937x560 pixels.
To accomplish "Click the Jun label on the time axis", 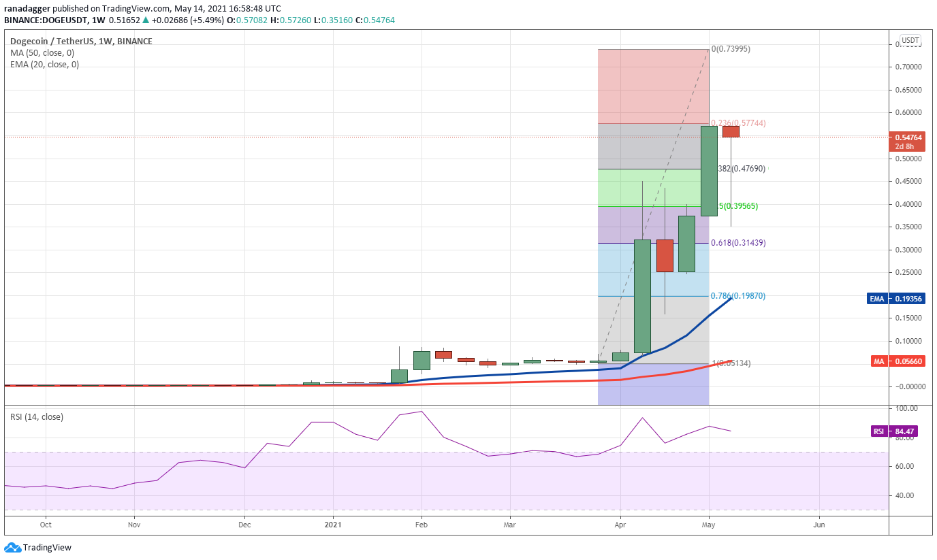I will point(819,525).
